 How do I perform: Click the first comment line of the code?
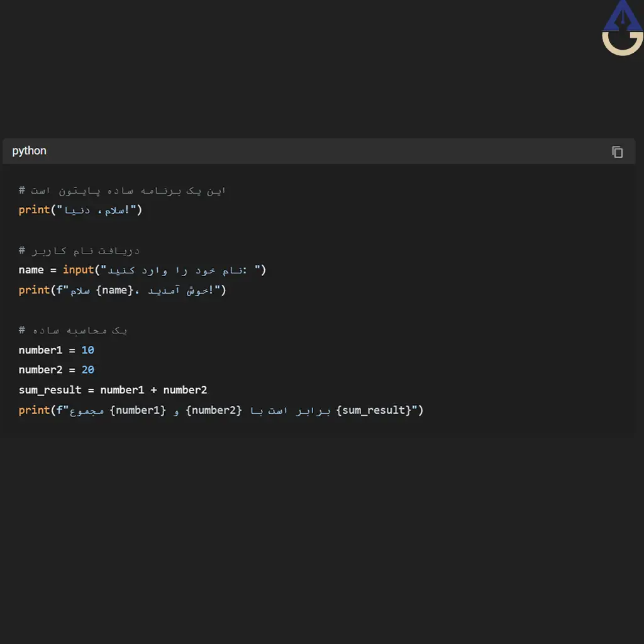pyautogui.click(x=122, y=191)
